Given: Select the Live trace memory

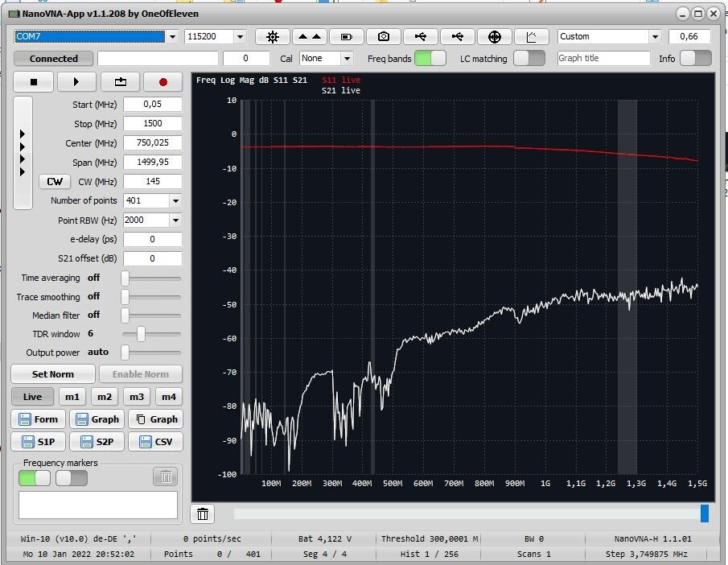Looking at the screenshot, I should point(32,397).
